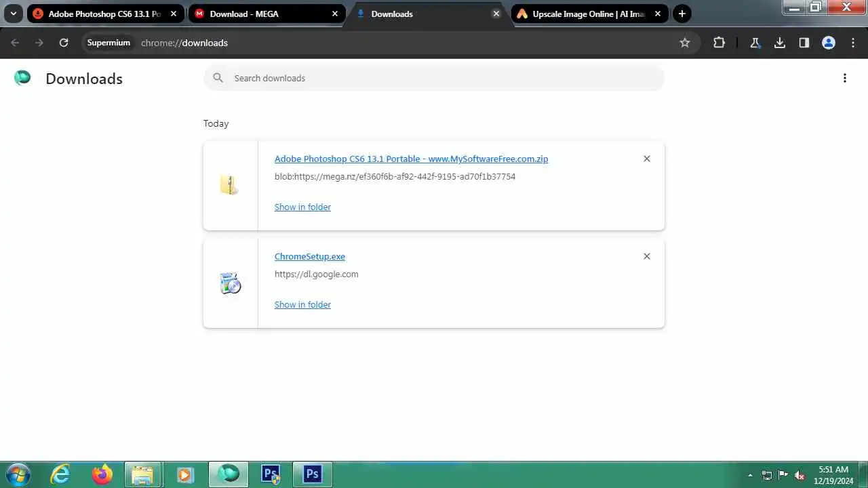Click the network tray icon
The height and width of the screenshot is (488, 868).
tap(767, 475)
